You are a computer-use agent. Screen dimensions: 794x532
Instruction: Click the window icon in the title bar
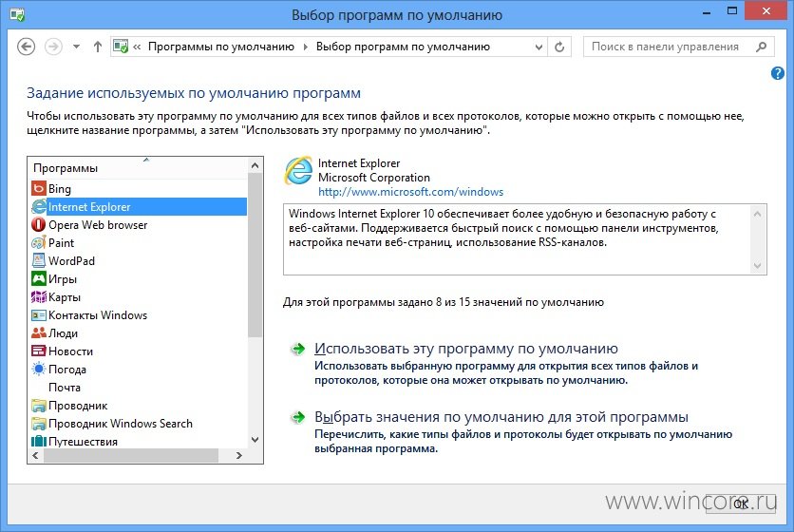click(x=17, y=14)
